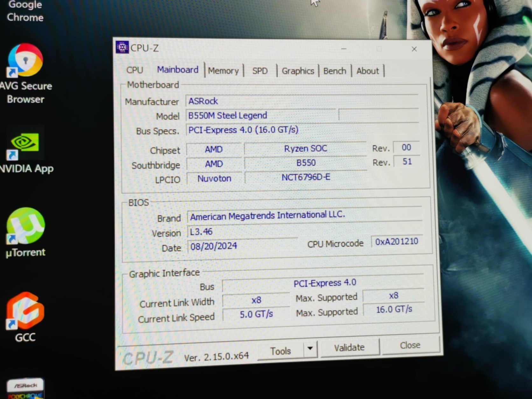This screenshot has height=399, width=532.
Task: Click the Southbridge vendor AMD cell
Action: 214,164
